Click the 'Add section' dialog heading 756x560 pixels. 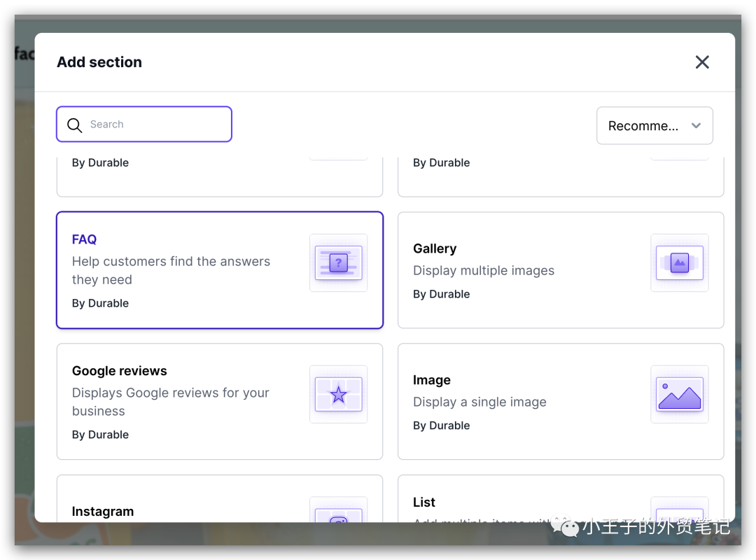click(99, 62)
